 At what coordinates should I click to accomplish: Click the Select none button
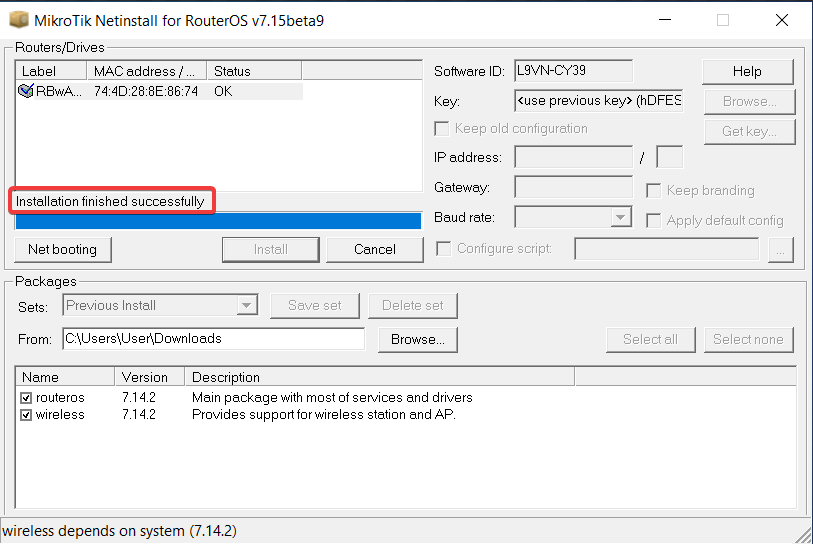(x=749, y=340)
